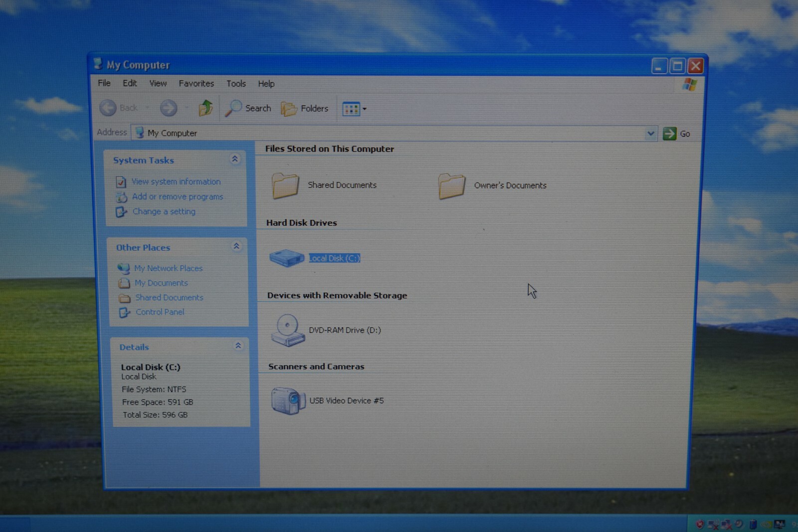Select the DVD-RAM Drive (D:) icon

[x=288, y=330]
